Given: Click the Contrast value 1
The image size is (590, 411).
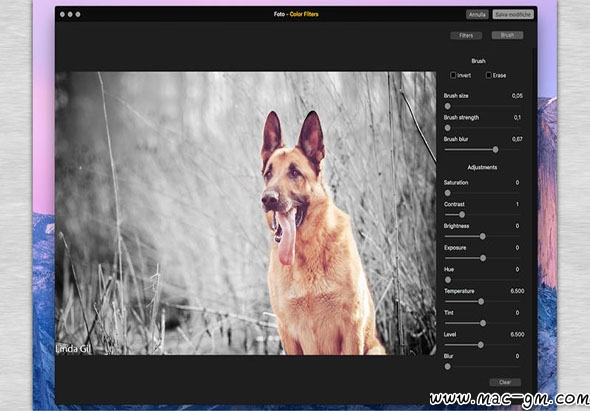Looking at the screenshot, I should (x=517, y=204).
